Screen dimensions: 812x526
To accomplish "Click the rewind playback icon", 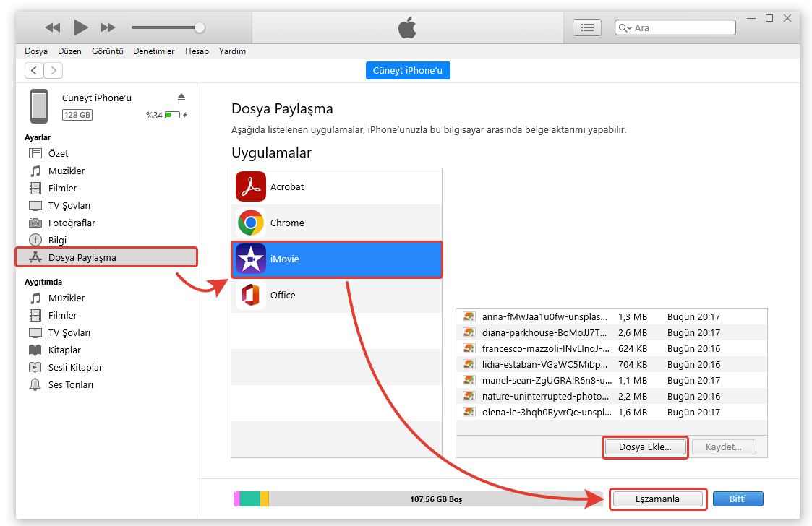I will (53, 27).
